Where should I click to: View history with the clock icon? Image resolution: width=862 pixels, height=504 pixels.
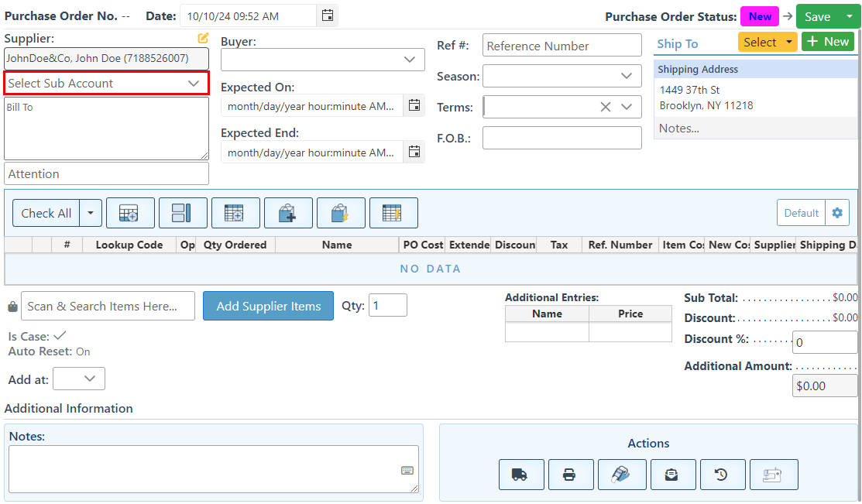722,475
